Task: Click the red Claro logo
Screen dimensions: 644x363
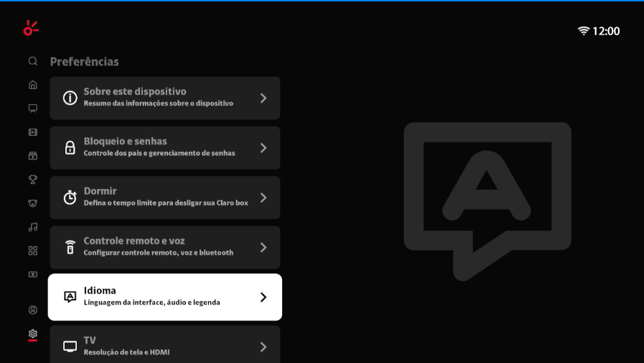Action: coord(31,28)
